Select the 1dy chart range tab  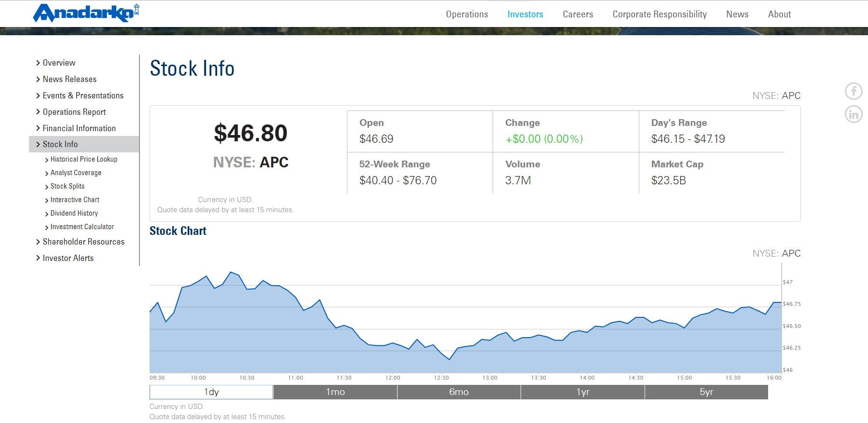tap(211, 392)
